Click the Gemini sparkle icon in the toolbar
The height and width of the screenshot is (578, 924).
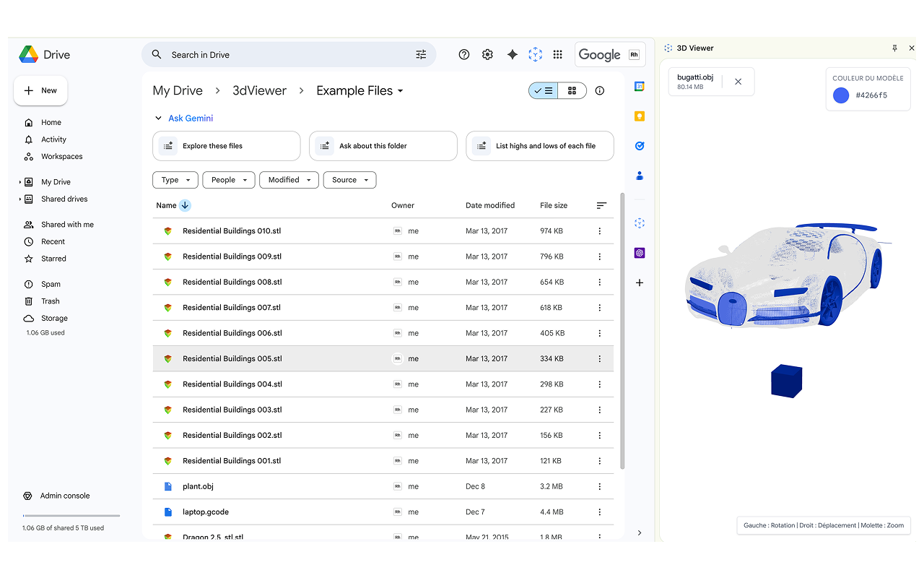[512, 54]
